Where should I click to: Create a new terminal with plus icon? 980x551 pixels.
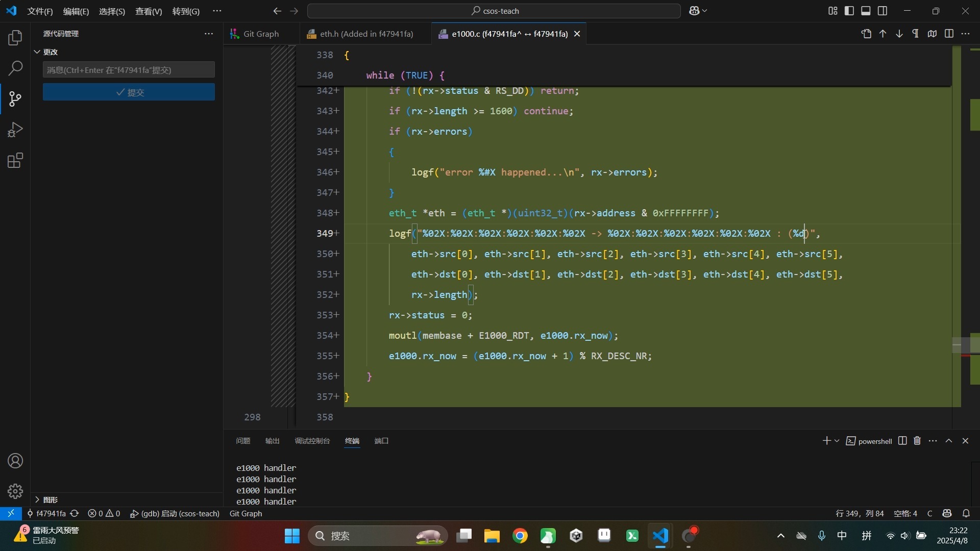(x=826, y=441)
